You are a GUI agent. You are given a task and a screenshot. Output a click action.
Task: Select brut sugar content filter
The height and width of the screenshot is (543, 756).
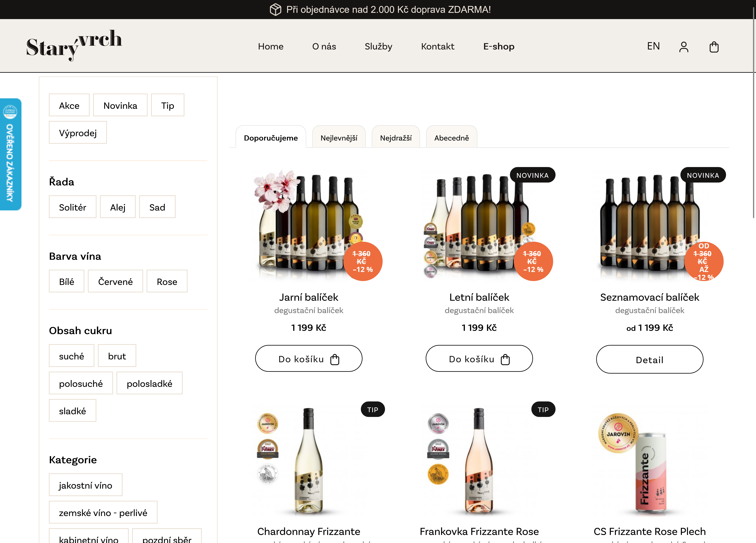(117, 356)
